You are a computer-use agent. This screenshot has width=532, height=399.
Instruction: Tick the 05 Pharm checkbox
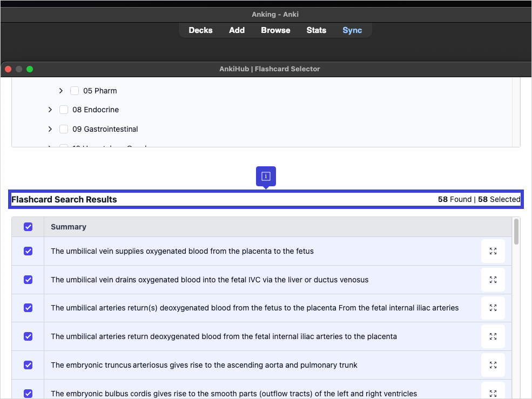pos(75,91)
